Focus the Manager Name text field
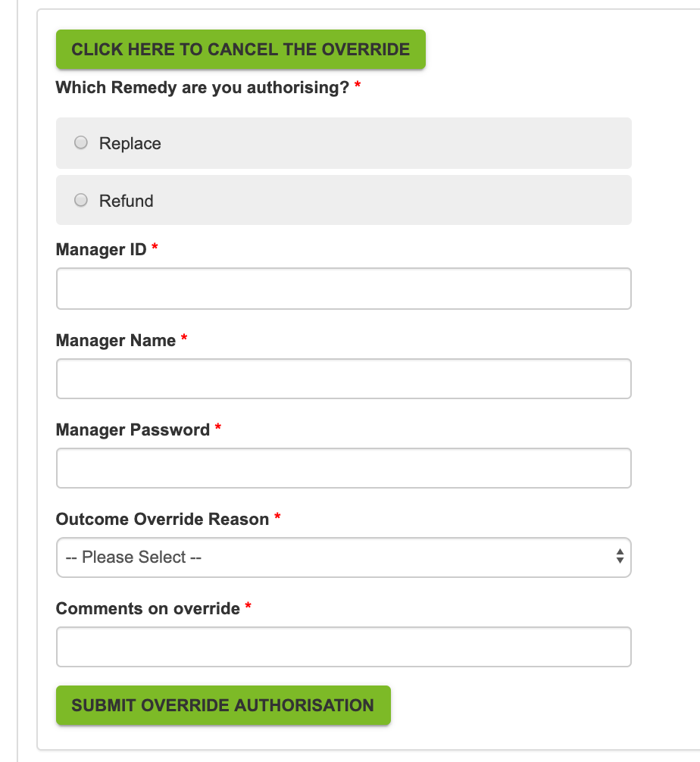Image resolution: width=700 pixels, height=762 pixels. (x=344, y=379)
